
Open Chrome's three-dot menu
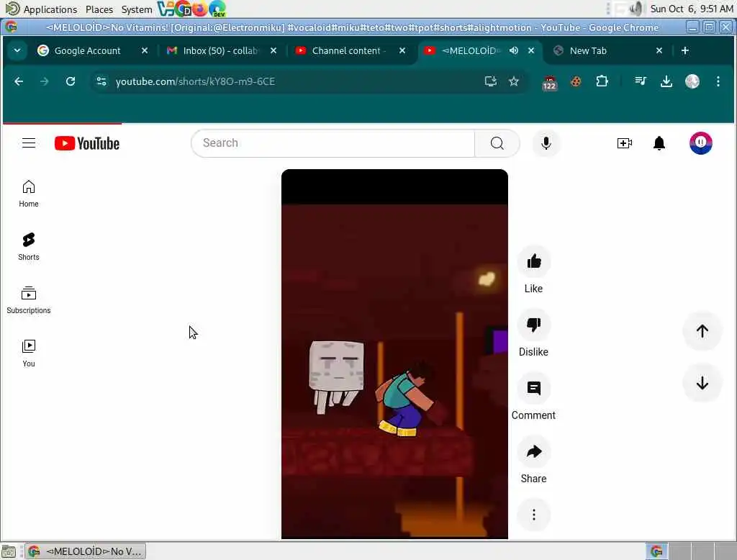[x=718, y=81]
